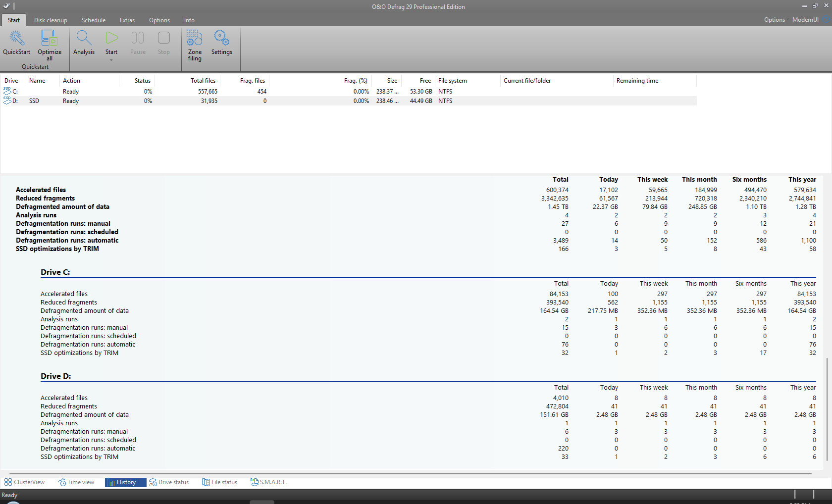Open the Extras ribbon tab
This screenshot has width=832, height=504.
pos(127,20)
